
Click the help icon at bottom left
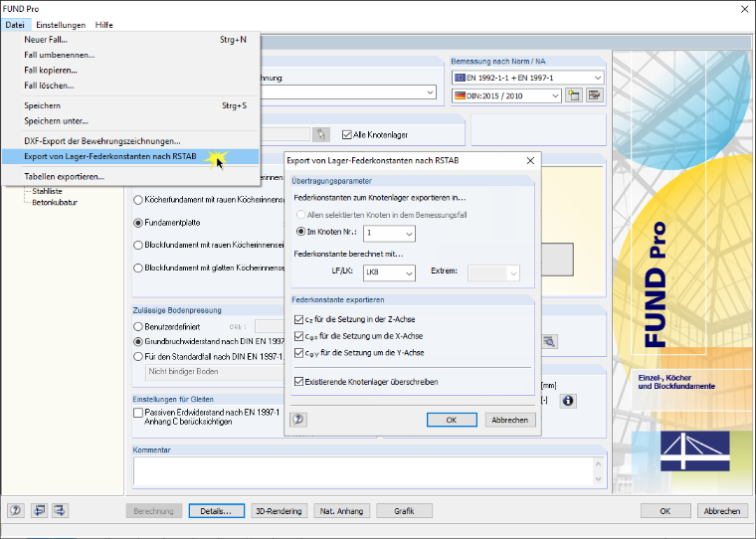(x=16, y=510)
